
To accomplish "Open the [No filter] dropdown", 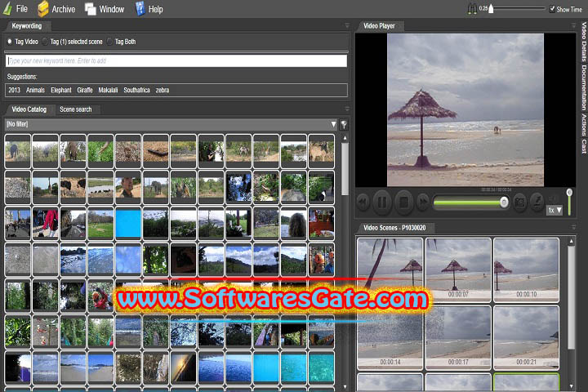I will click(171, 124).
